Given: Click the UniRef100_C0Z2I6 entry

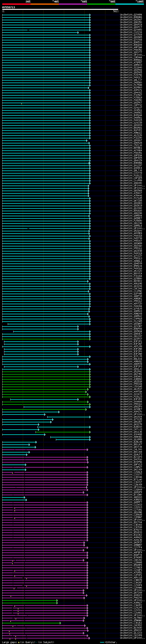Looking at the screenshot, I should pyautogui.click(x=131, y=32).
